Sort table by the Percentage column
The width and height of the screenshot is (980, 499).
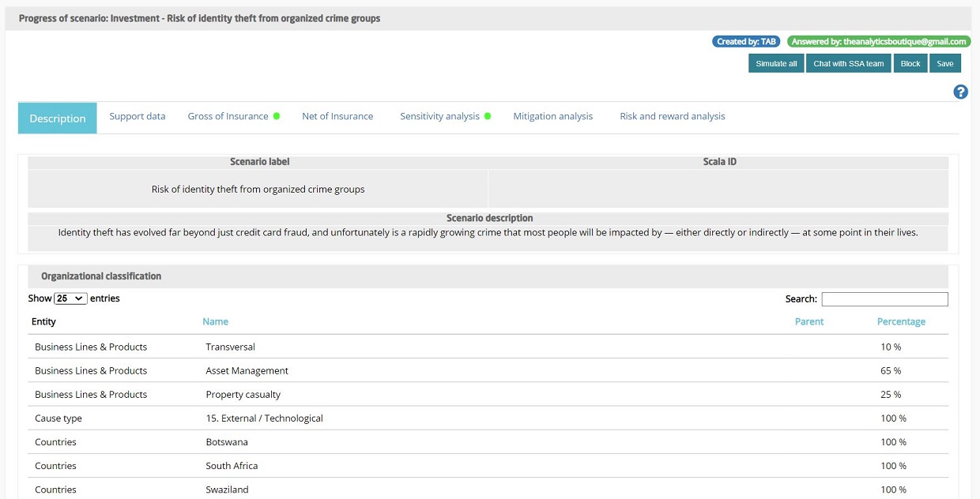(x=901, y=321)
